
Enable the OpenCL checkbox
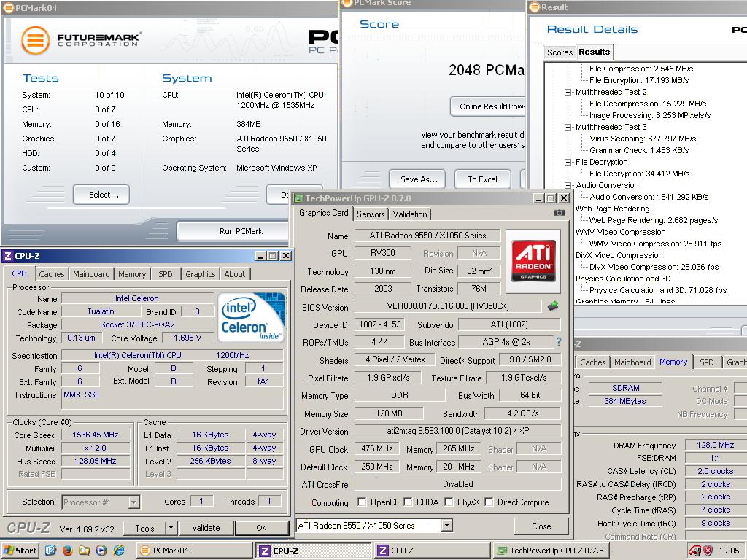click(362, 502)
